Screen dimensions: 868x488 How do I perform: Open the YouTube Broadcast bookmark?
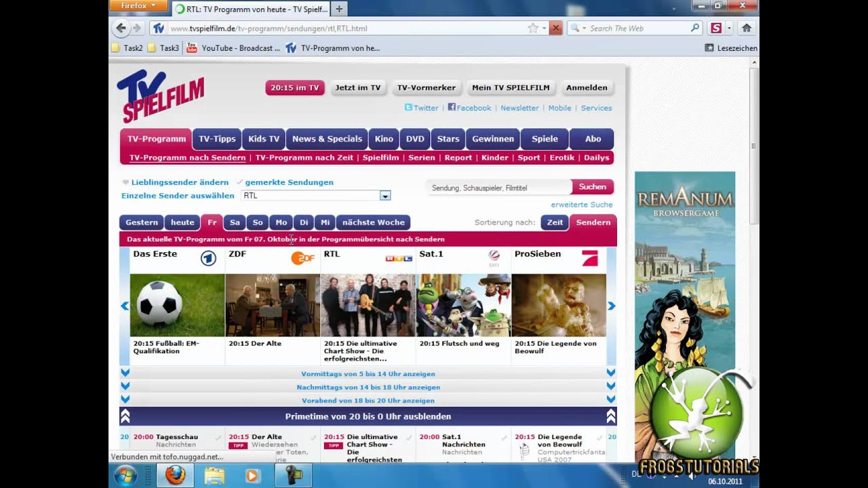[233, 48]
